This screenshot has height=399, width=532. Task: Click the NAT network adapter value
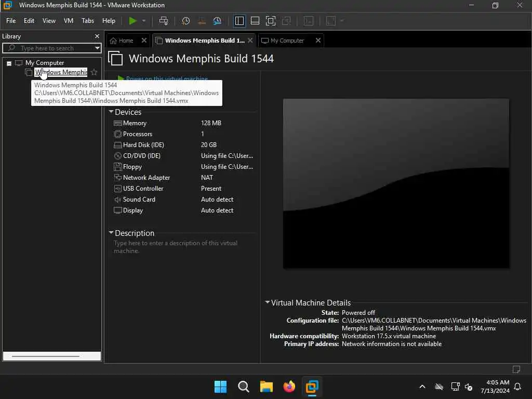click(x=207, y=178)
